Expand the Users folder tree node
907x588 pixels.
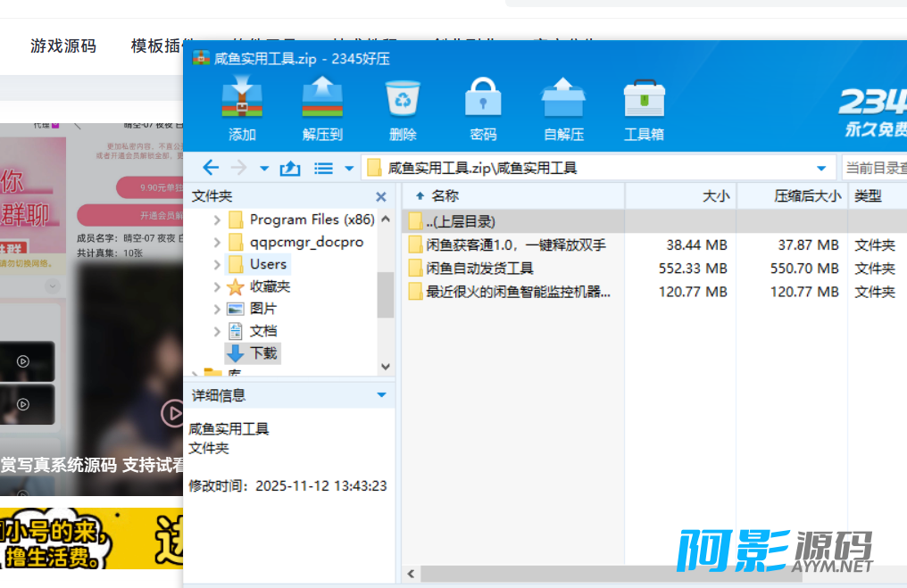click(217, 264)
